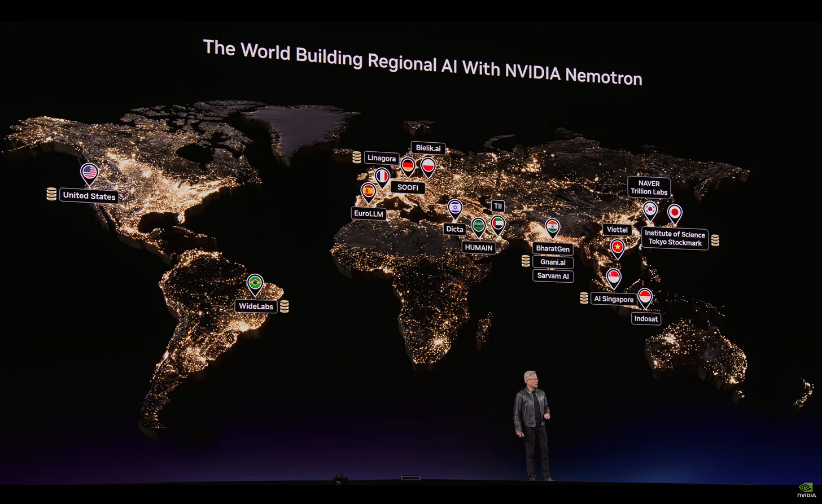Click the NVIDIA logo in the corner
Image resolution: width=822 pixels, height=504 pixels.
point(806,490)
